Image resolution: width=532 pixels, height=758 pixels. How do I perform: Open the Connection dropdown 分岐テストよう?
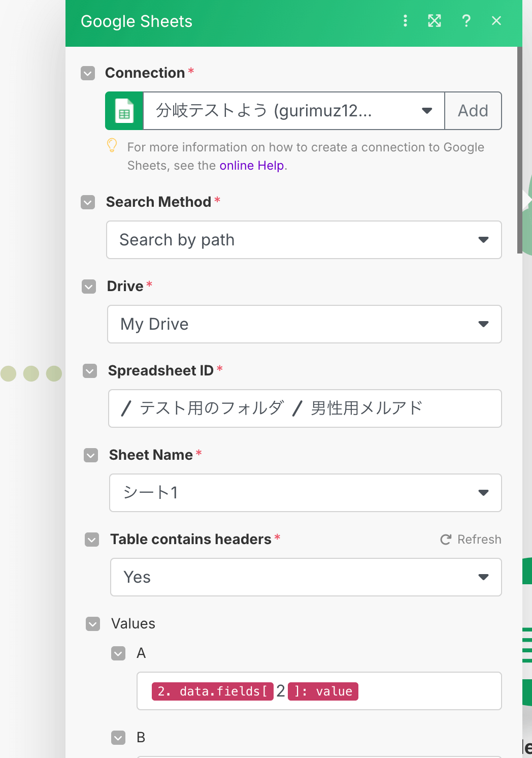294,111
